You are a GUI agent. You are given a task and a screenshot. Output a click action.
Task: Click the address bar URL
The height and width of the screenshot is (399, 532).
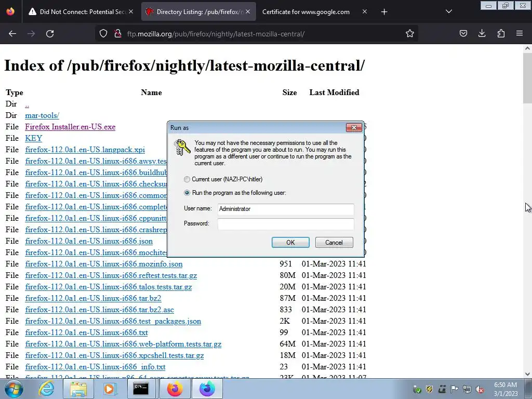[x=216, y=34]
